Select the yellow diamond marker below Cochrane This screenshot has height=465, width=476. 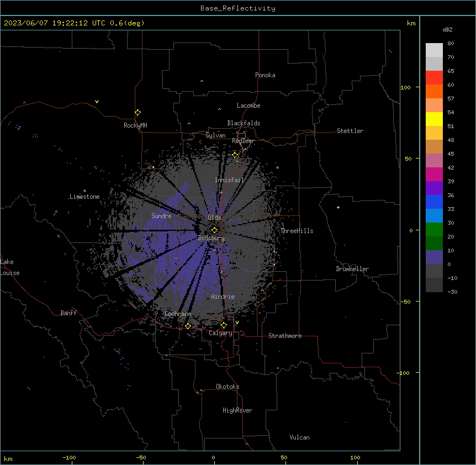coord(188,326)
